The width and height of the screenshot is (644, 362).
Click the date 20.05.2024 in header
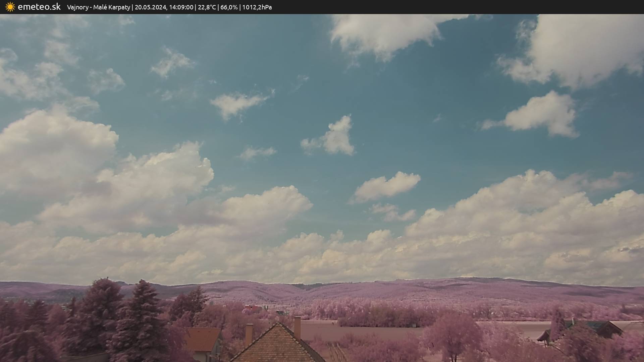point(150,7)
